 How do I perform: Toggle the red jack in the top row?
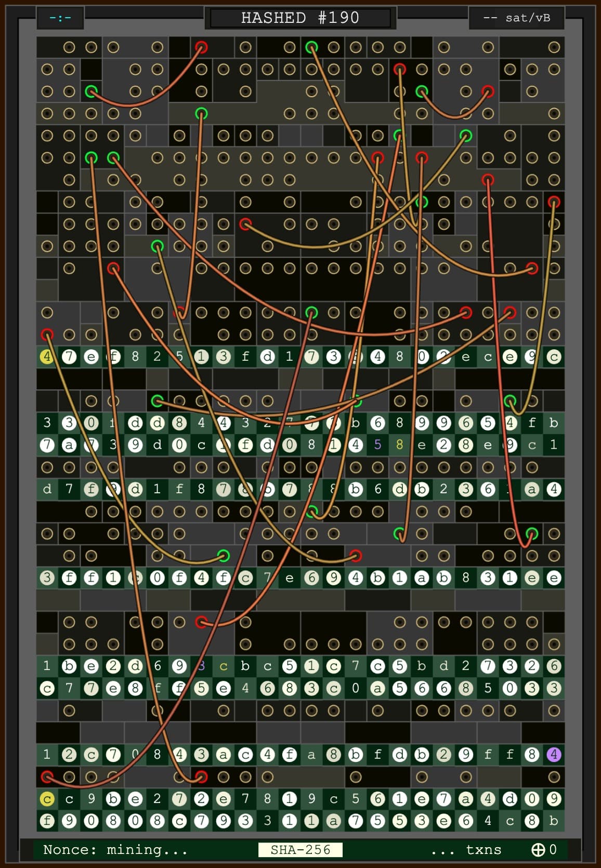pyautogui.click(x=202, y=47)
